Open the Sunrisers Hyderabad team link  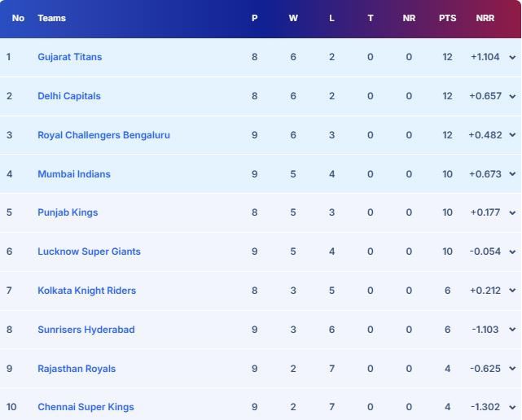tap(86, 330)
